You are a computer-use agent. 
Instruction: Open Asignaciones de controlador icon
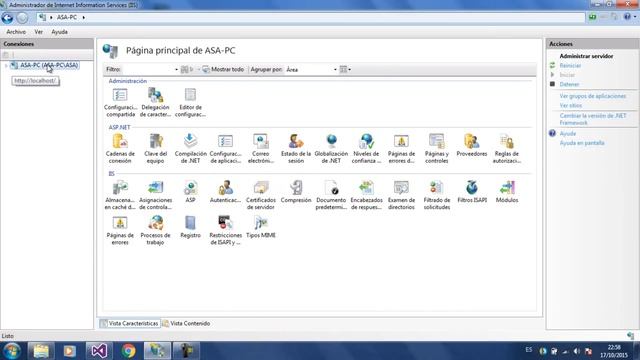(x=155, y=195)
